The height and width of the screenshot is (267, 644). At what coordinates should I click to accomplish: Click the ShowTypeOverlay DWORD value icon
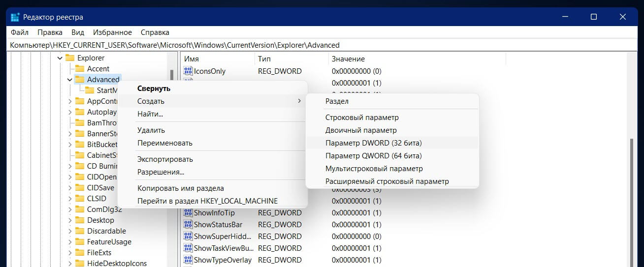188,260
